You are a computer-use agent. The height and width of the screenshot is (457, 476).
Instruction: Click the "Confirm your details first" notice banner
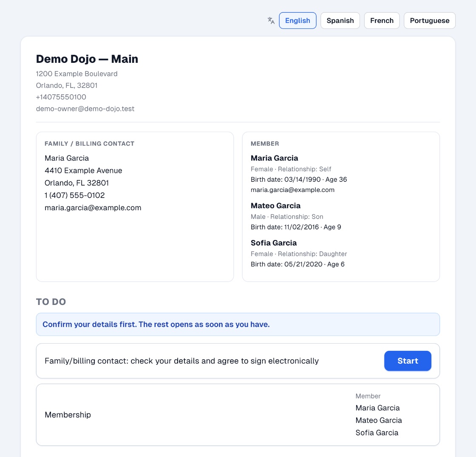click(x=238, y=324)
